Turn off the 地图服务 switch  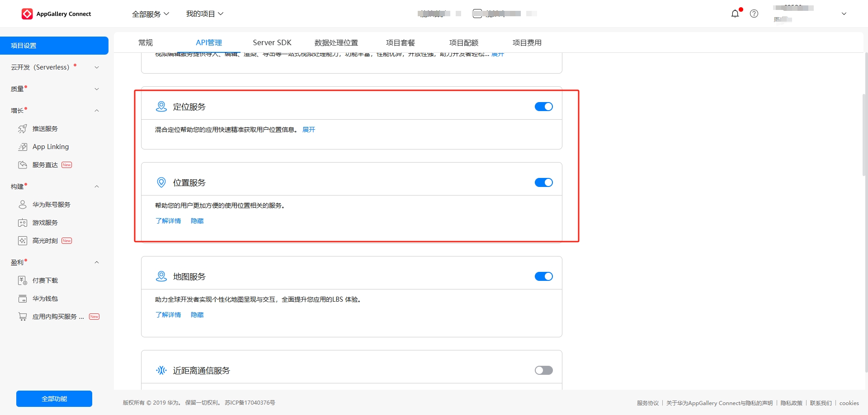pos(544,276)
